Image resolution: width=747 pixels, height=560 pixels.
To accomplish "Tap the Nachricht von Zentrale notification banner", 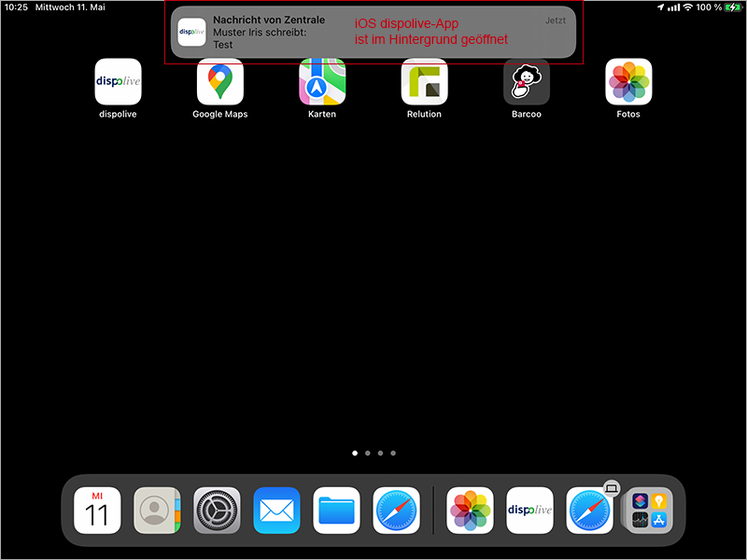I will [x=373, y=32].
